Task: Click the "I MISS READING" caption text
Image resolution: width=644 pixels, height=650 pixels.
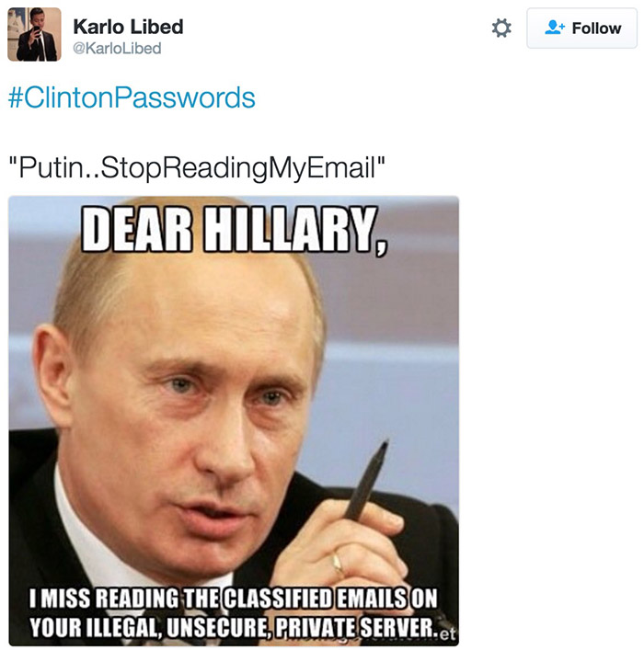Action: 105,599
